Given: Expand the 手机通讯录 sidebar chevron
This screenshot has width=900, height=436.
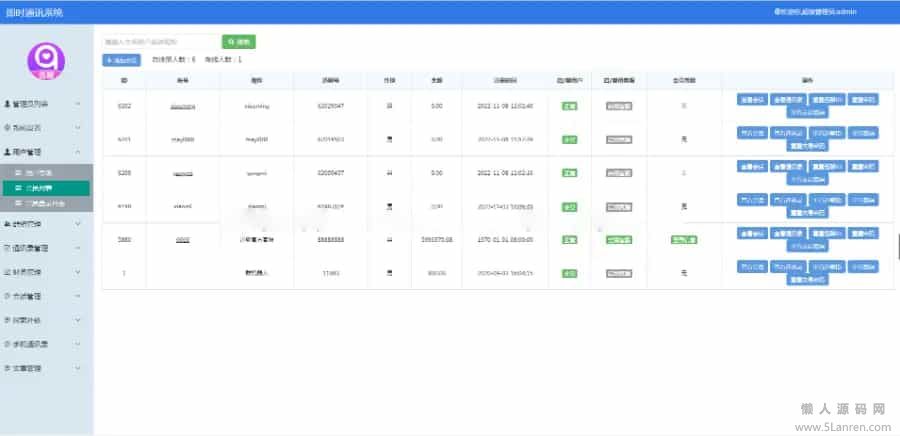Looking at the screenshot, I should pos(78,344).
